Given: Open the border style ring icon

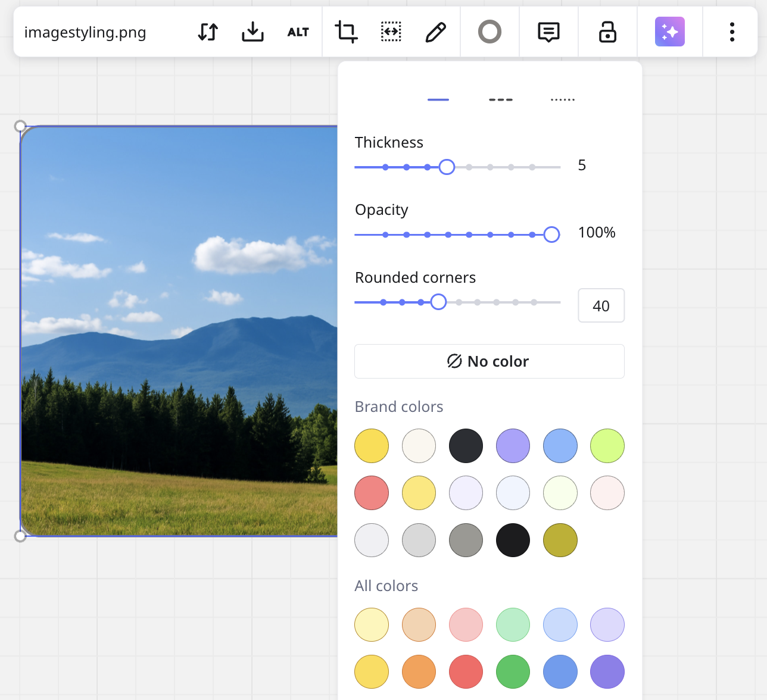Looking at the screenshot, I should (x=489, y=32).
